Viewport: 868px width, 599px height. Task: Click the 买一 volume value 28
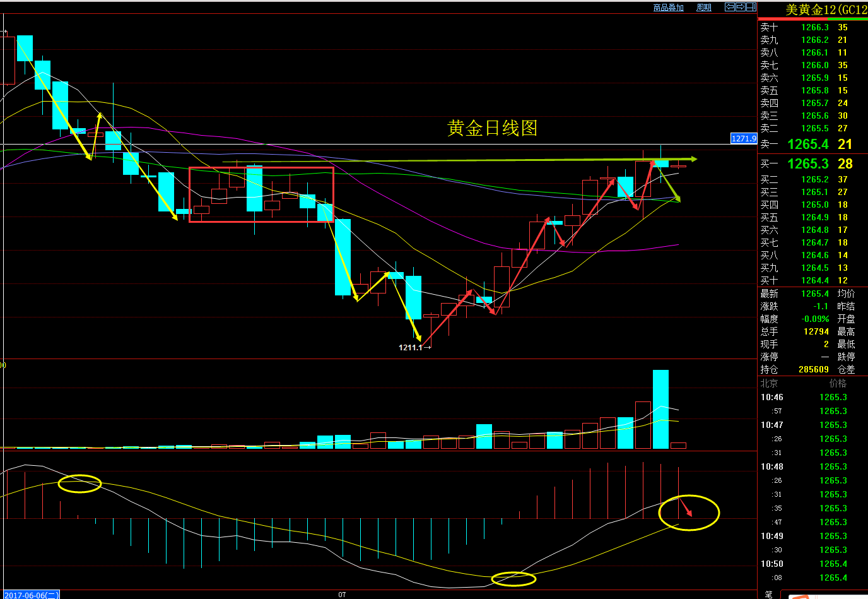tap(845, 163)
